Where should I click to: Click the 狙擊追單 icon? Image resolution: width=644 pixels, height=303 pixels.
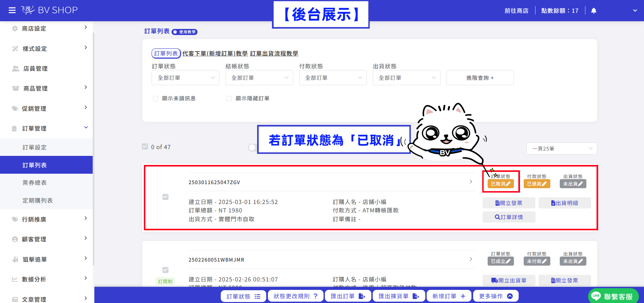15,260
